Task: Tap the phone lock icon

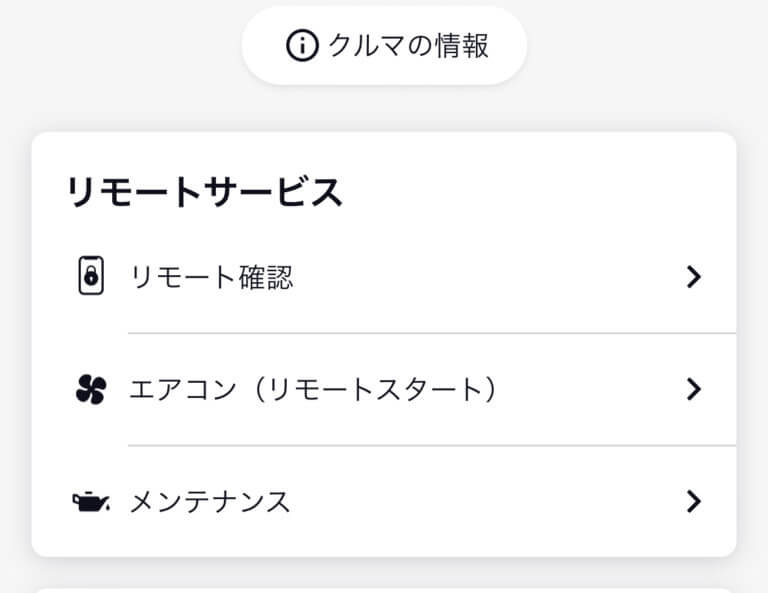Action: click(x=91, y=276)
